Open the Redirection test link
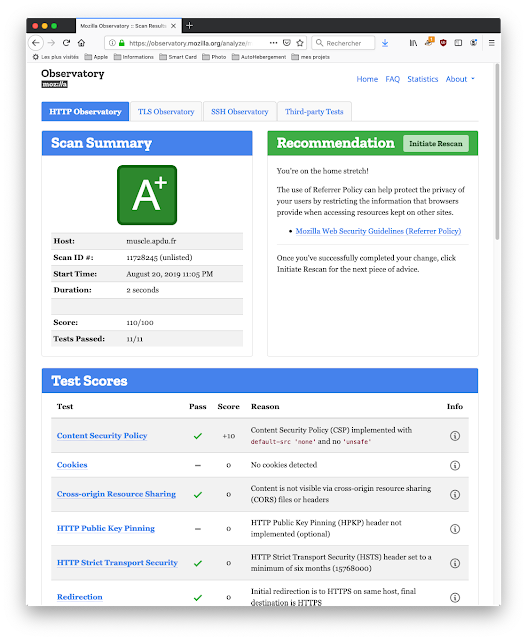527x640 pixels. (80, 597)
